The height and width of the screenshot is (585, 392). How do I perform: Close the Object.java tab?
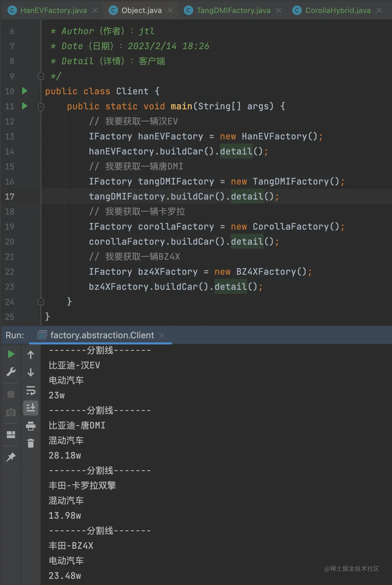[170, 11]
